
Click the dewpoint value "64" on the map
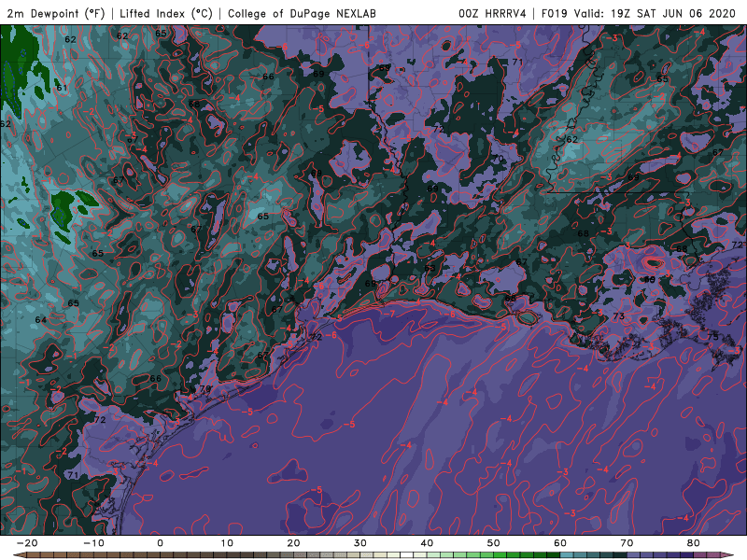click(x=41, y=320)
